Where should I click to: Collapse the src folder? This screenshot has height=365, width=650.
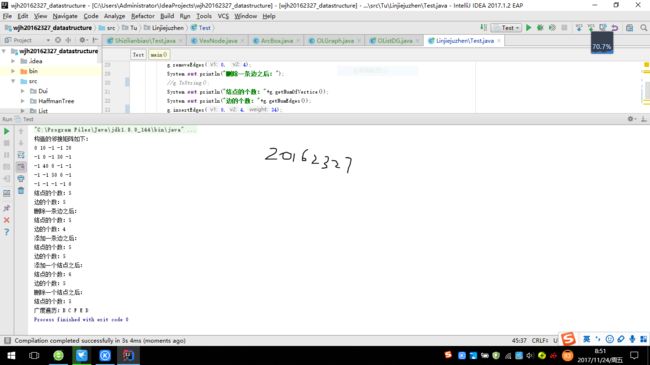click(x=13, y=81)
